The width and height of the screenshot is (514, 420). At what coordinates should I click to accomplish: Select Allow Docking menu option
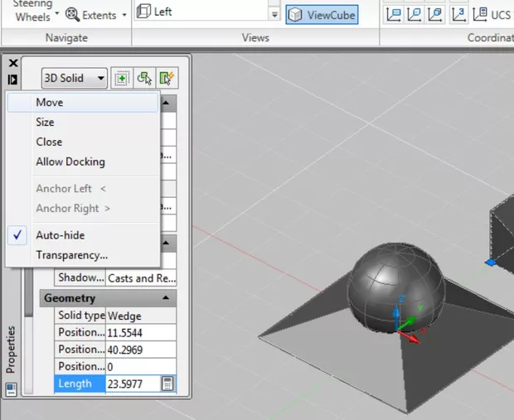tap(70, 162)
